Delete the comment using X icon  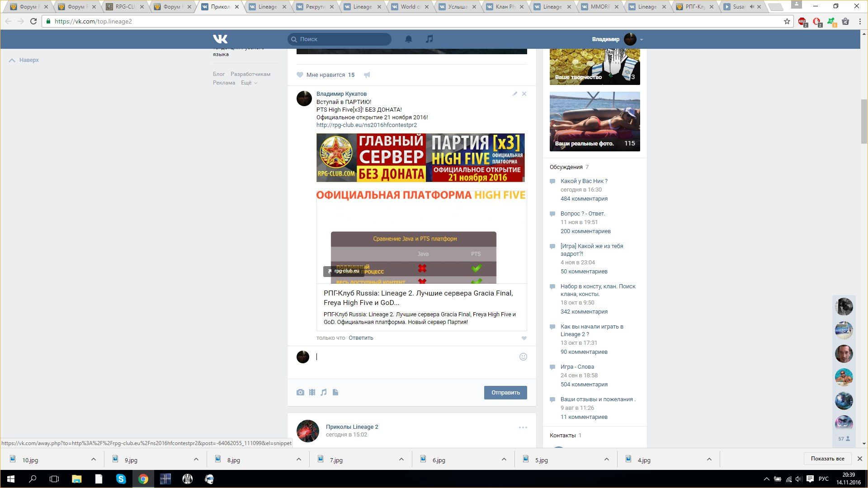click(524, 94)
